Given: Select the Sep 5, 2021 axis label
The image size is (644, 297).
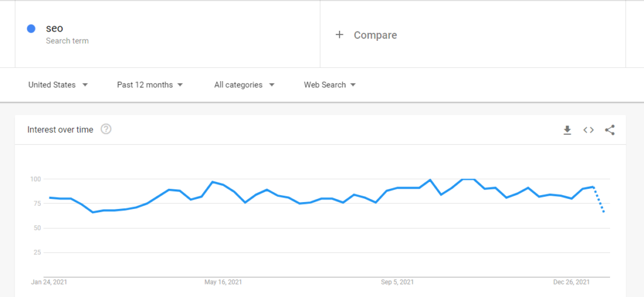Looking at the screenshot, I should pos(397,282).
